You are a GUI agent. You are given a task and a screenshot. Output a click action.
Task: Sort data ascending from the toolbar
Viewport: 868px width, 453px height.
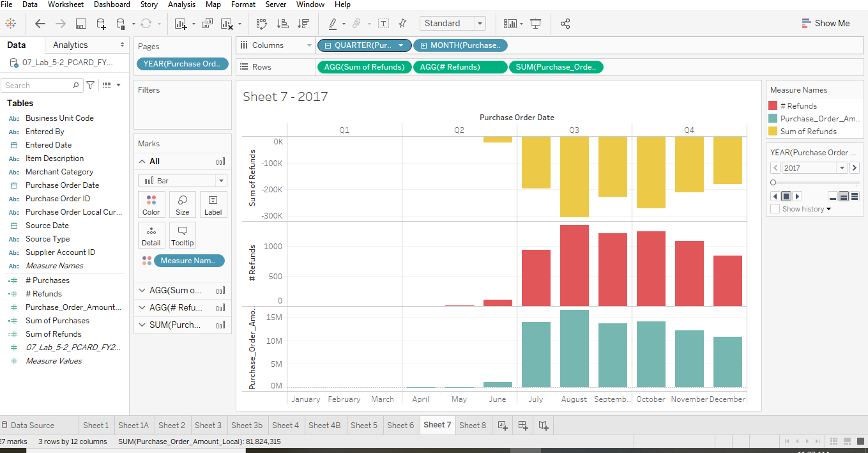click(282, 23)
